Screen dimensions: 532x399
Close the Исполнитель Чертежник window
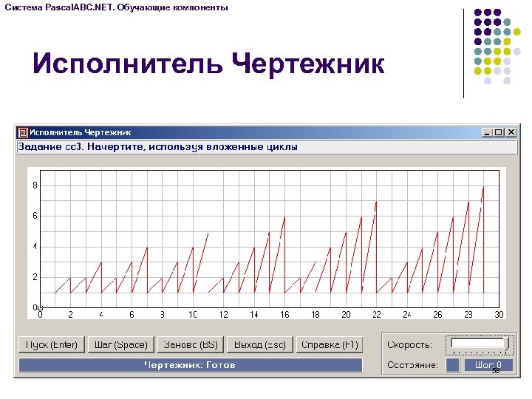(x=511, y=133)
